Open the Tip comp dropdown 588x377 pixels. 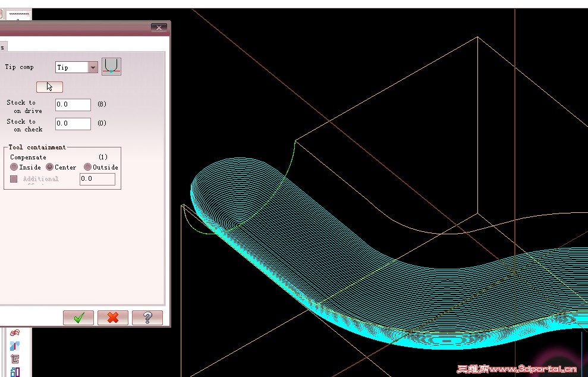tap(93, 67)
